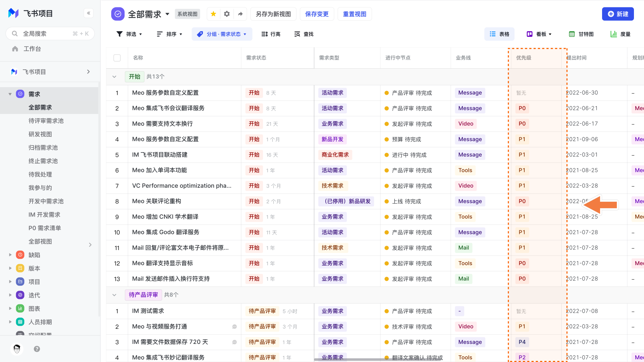Open 待我处理 in sidebar

point(40,175)
